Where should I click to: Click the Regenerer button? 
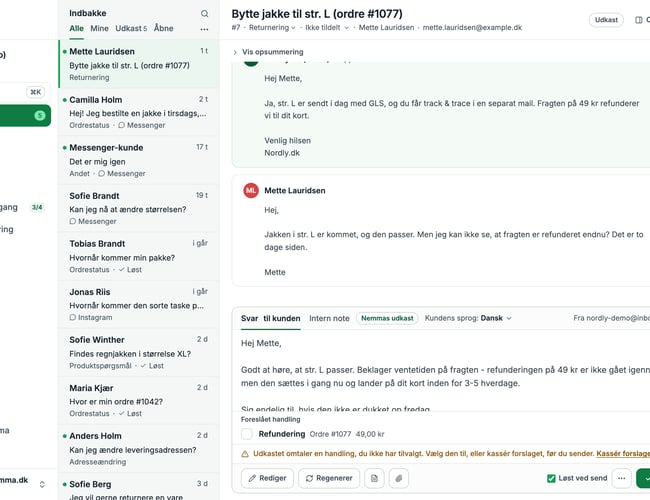point(329,478)
